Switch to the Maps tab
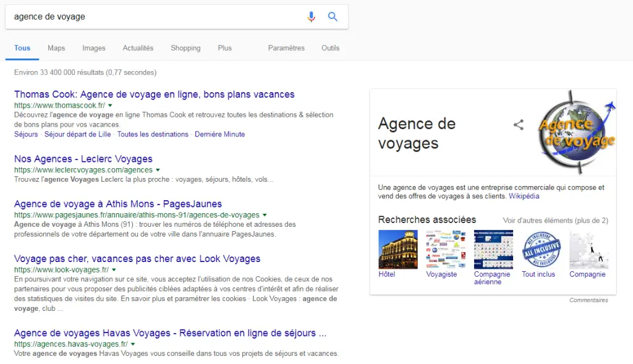Screen dimensions: 633x364 pos(56,48)
